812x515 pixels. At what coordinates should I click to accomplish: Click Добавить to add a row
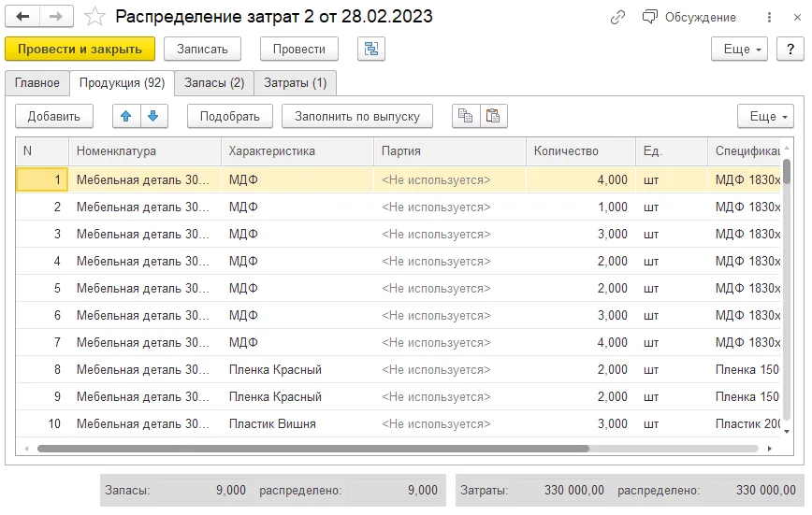pos(54,117)
